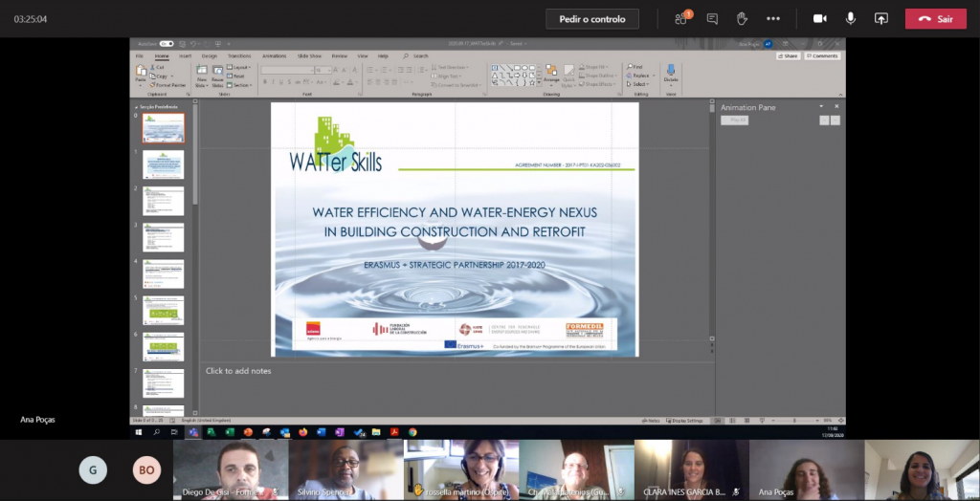Screen dimensions: 980x501
Task: Mute or unmute Teams microphone
Action: pos(851,19)
